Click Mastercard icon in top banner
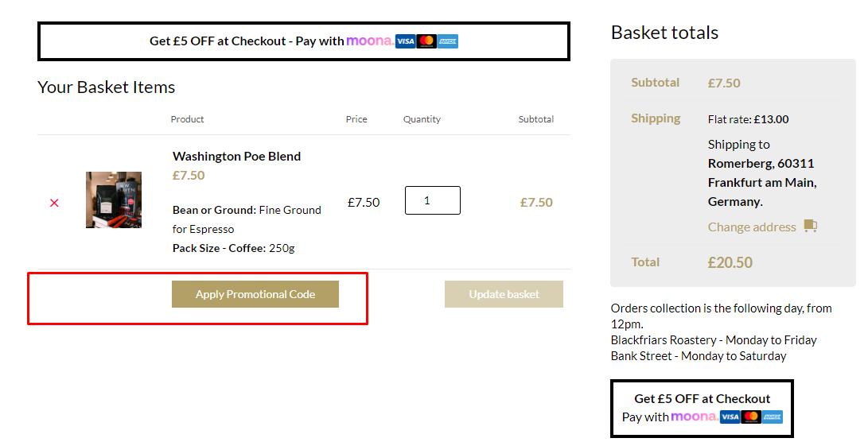Screen dimensions: 868x442 point(426,41)
